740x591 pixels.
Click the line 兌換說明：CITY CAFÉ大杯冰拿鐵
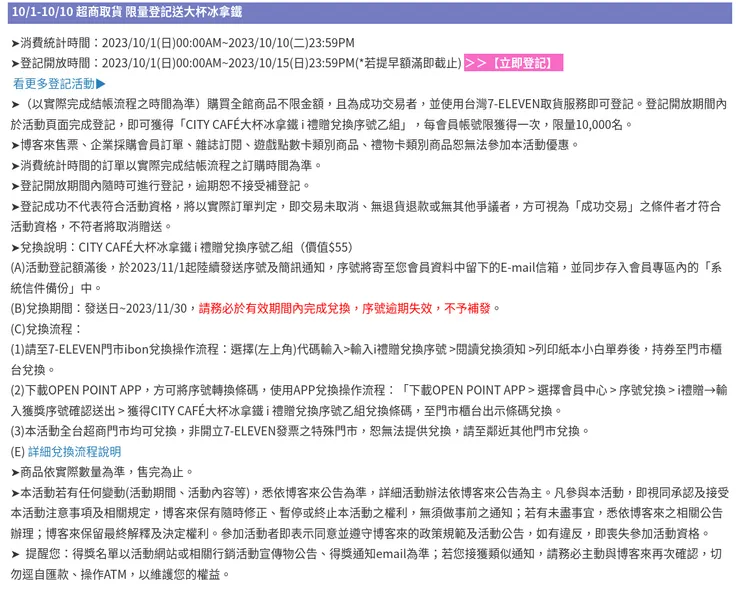182,247
